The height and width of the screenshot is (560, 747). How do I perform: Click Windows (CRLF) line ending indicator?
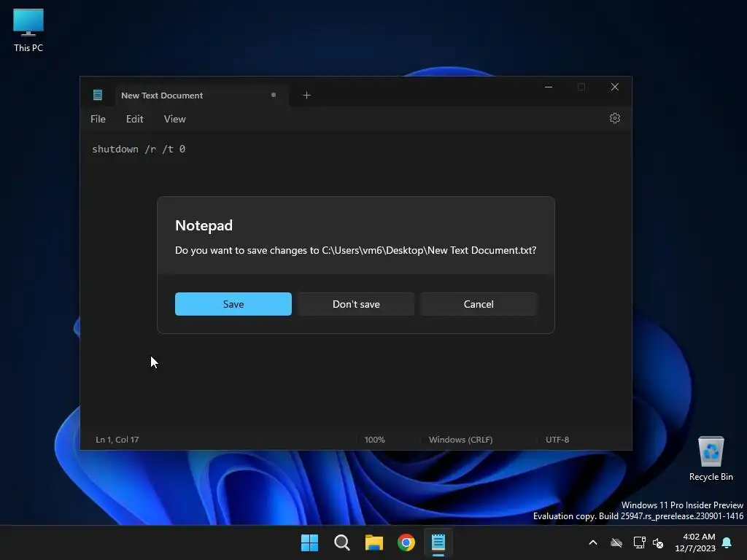460,440
